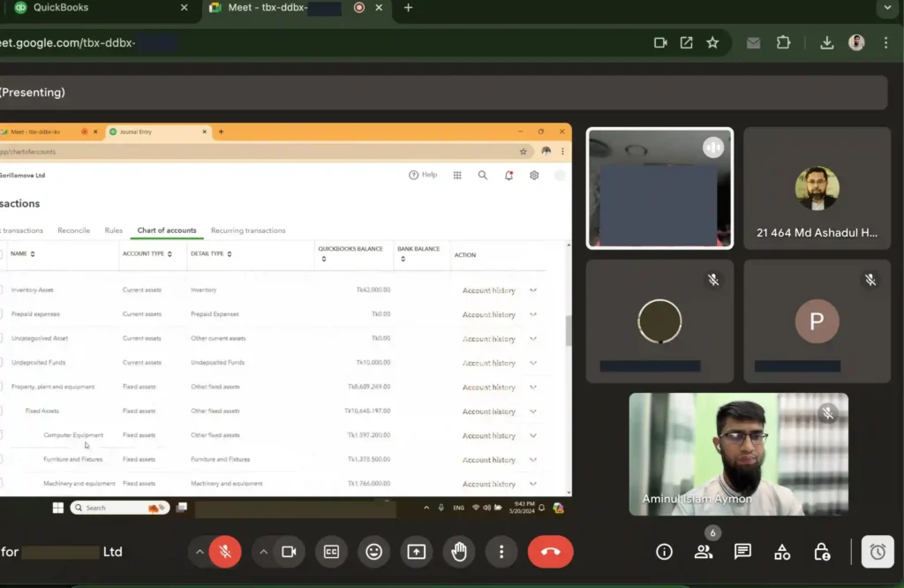Open a new browser tab with plus

[x=408, y=7]
